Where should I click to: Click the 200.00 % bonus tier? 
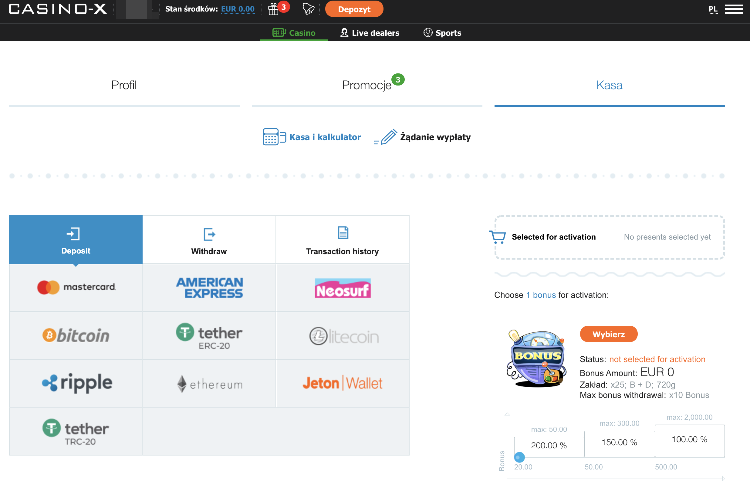[549, 445]
